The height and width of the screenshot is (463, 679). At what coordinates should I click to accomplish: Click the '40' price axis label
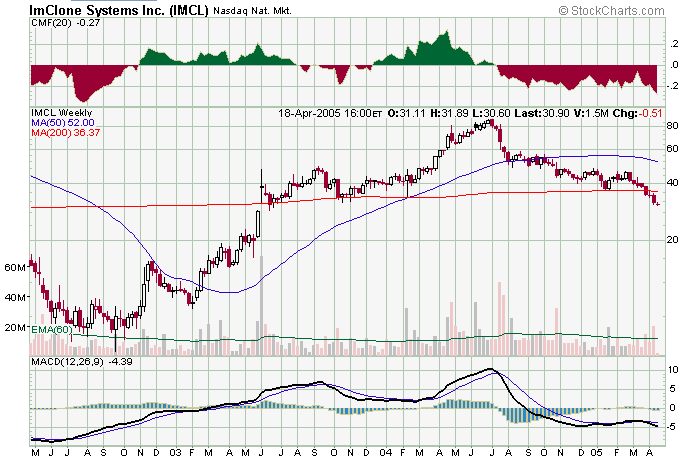tap(672, 182)
